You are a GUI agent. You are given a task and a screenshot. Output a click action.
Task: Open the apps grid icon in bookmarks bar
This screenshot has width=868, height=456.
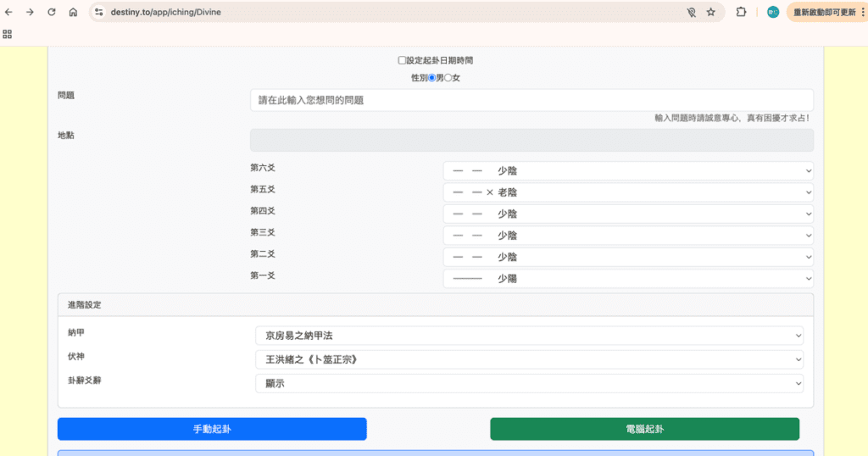tap(8, 34)
